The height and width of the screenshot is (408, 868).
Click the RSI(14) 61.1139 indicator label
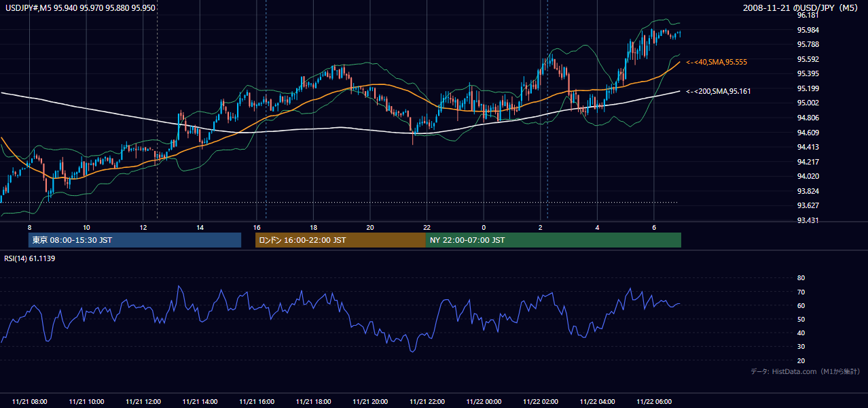coord(30,258)
